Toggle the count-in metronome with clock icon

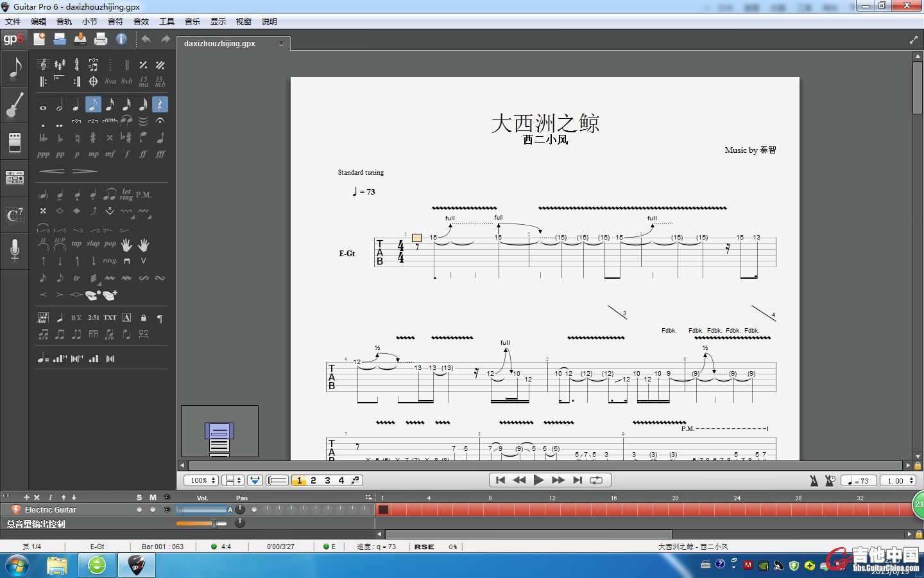[x=830, y=480]
